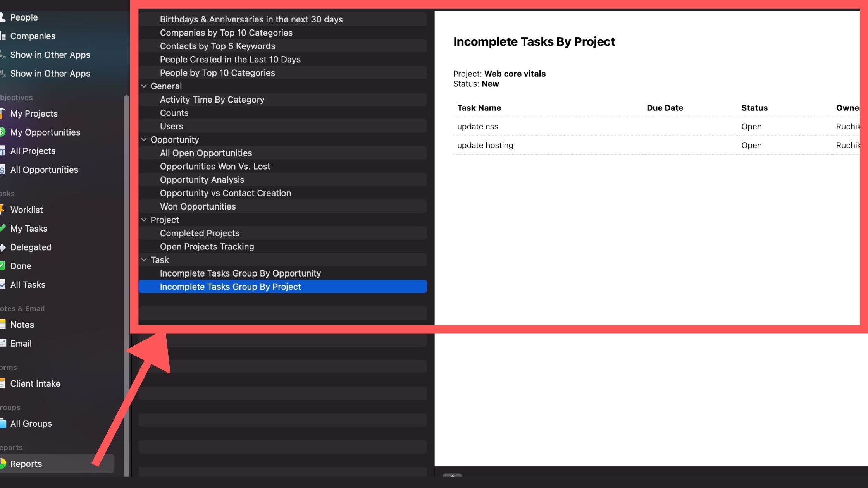Open All Open Opportunities report

[283, 153]
